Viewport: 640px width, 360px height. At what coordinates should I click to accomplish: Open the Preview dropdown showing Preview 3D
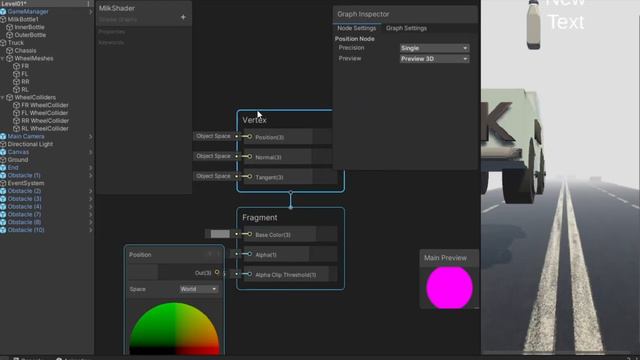point(434,59)
